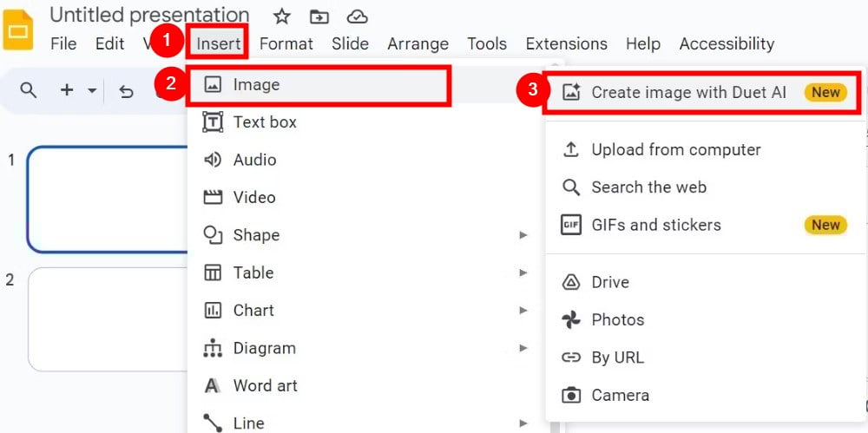The width and height of the screenshot is (868, 433).
Task: Click the Duet AI sparkle image icon
Action: point(571,93)
